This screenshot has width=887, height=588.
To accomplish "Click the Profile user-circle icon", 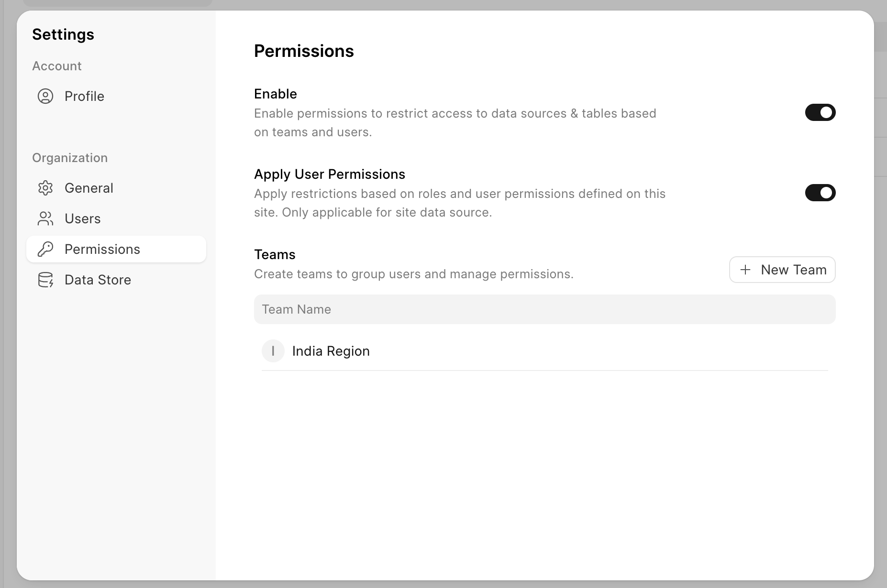I will [x=45, y=96].
